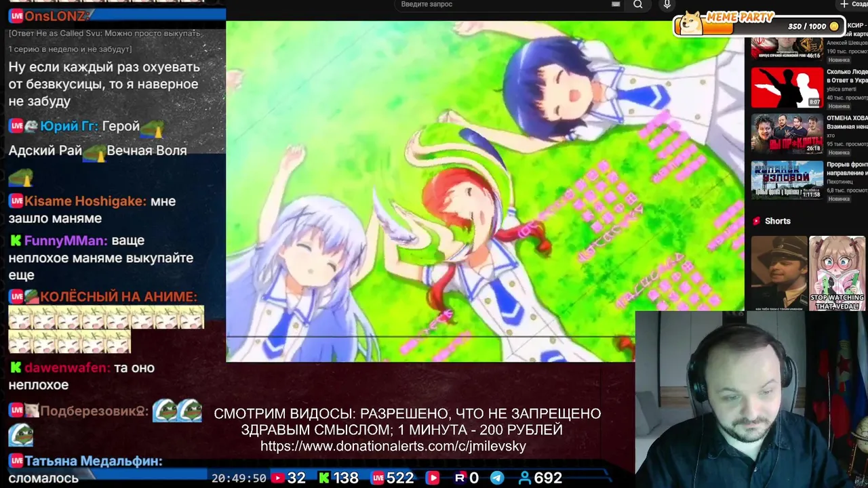Open the 'Пехотинец' channel name
This screenshot has width=868, height=488.
point(840,182)
